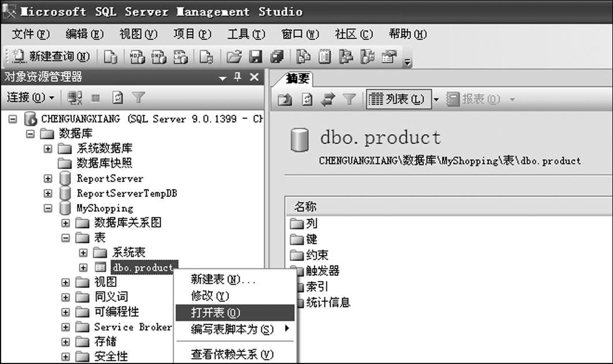Choose 修改(Y) from the context menu

pyautogui.click(x=234, y=296)
